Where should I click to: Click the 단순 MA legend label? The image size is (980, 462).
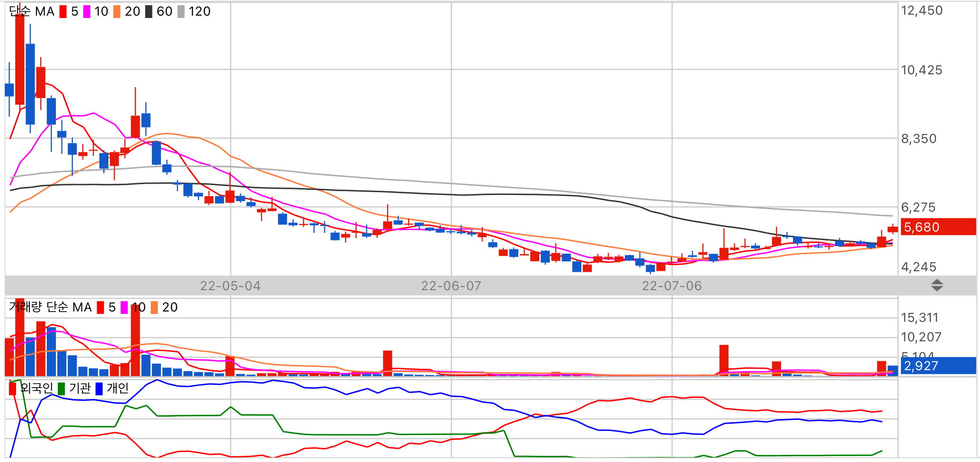click(x=32, y=11)
